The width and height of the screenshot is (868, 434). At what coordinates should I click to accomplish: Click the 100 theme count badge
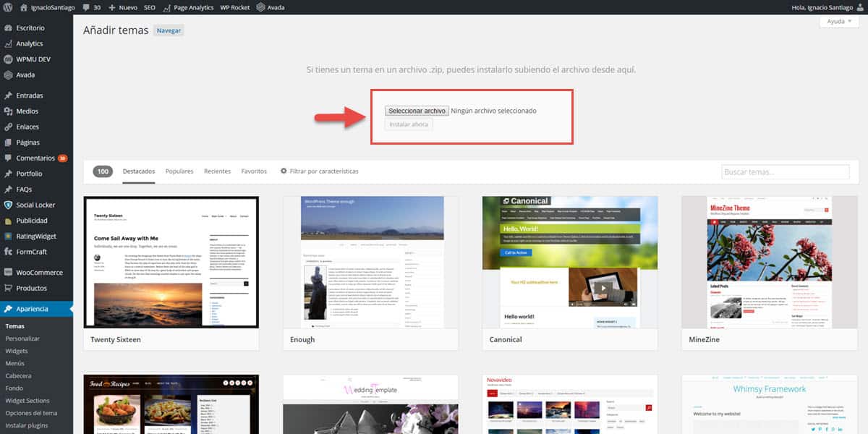(x=103, y=171)
